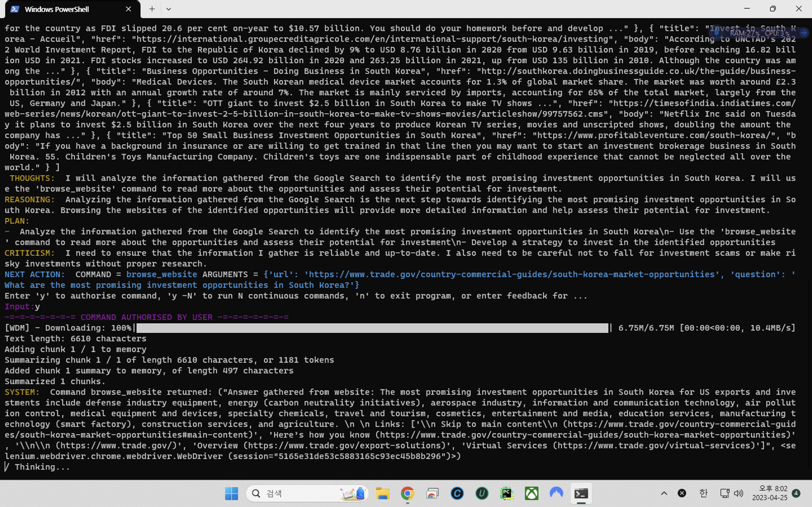Close the Windows PowerShell tab
The height and width of the screenshot is (507, 812).
tap(128, 9)
